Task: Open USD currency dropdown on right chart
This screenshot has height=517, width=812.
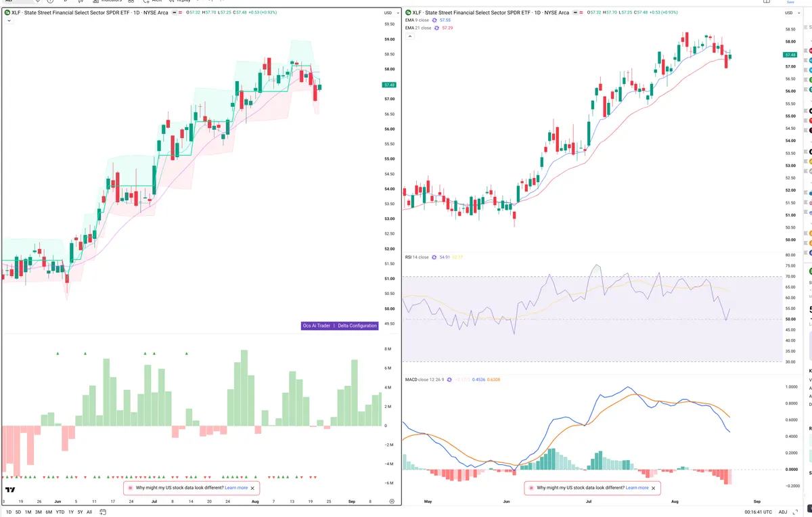Action: (791, 13)
